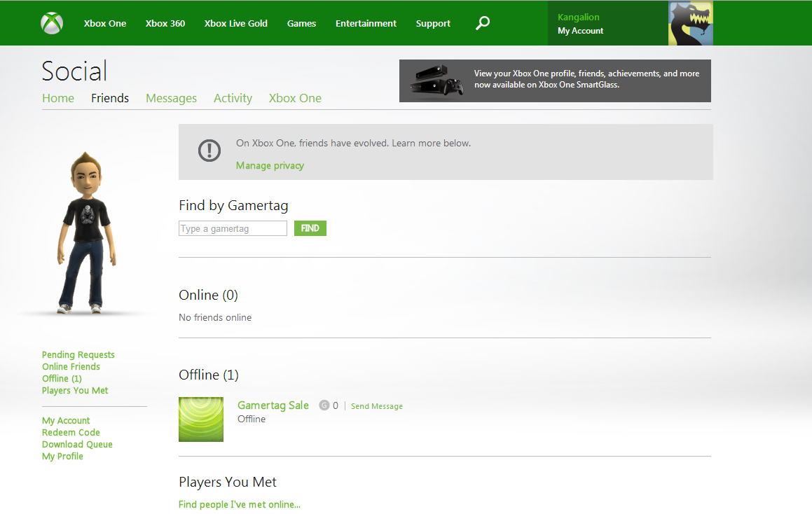Click the Xbox logo icon
812x514 pixels.
[x=52, y=23]
